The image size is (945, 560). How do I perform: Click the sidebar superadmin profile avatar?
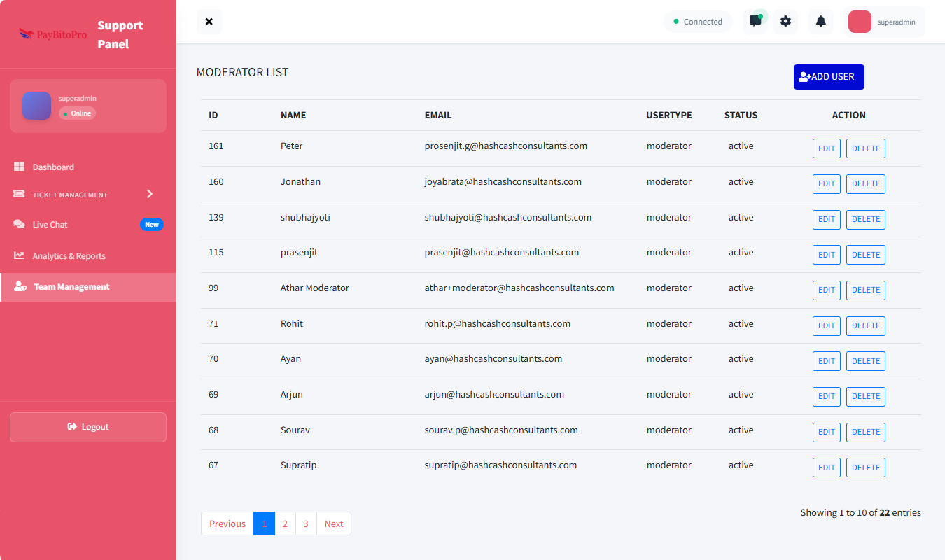coord(36,106)
